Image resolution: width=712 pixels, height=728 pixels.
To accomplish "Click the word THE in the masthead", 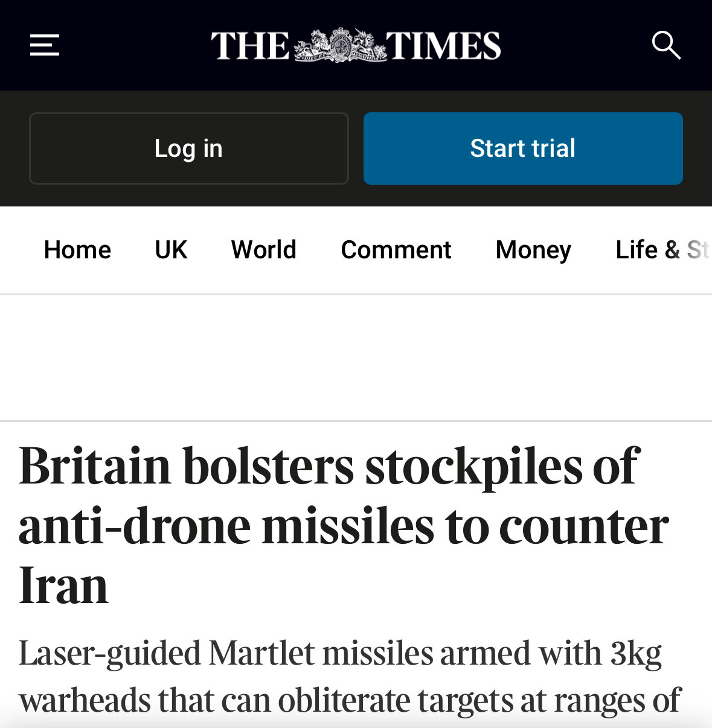I will 251,46.
